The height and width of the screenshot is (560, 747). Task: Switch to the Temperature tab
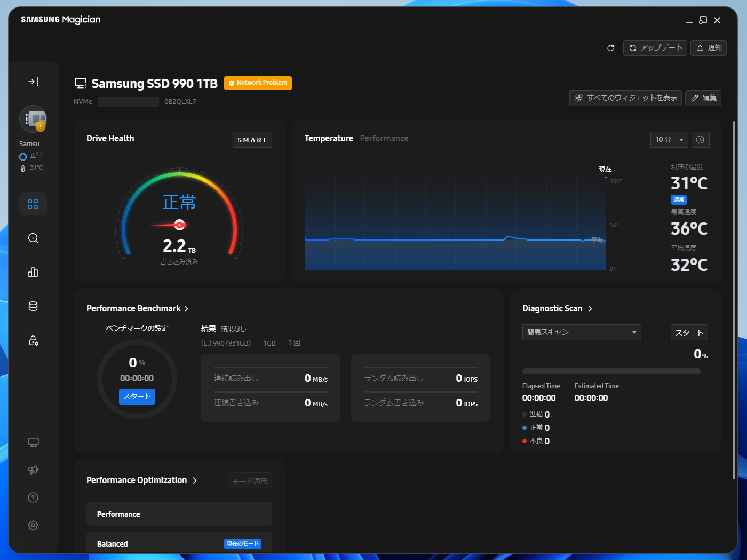(x=329, y=139)
